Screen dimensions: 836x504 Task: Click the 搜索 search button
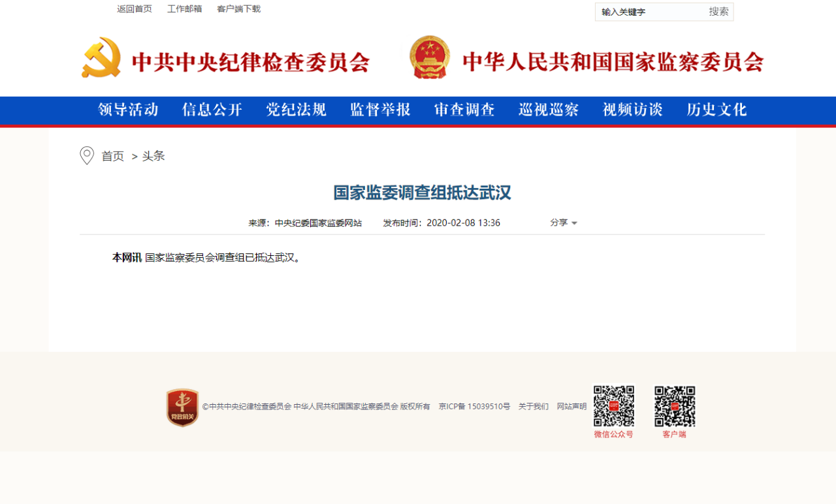click(x=718, y=12)
